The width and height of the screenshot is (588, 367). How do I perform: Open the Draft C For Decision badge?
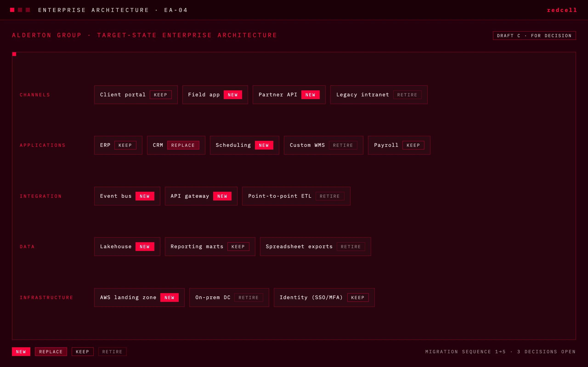pos(534,35)
